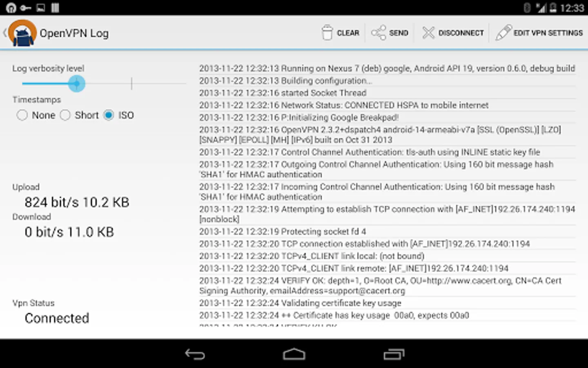
Task: Tap the 'Validating certificate key usage' entry
Action: (x=387, y=303)
